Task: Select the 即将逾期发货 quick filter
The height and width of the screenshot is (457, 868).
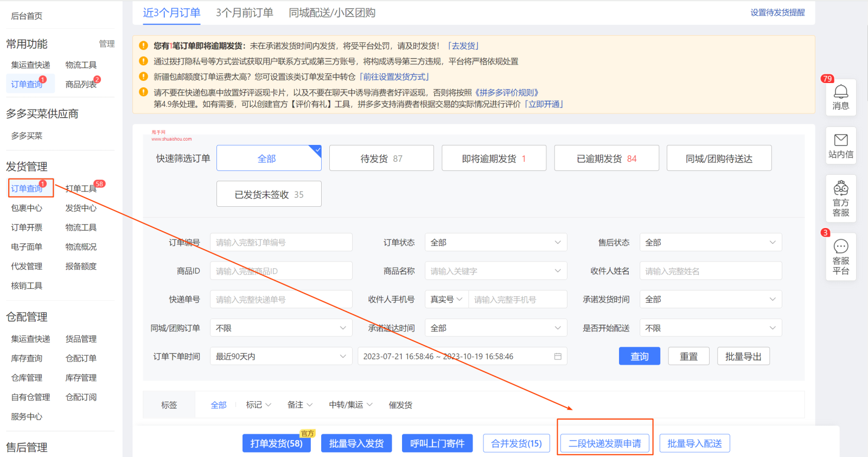Action: (494, 158)
